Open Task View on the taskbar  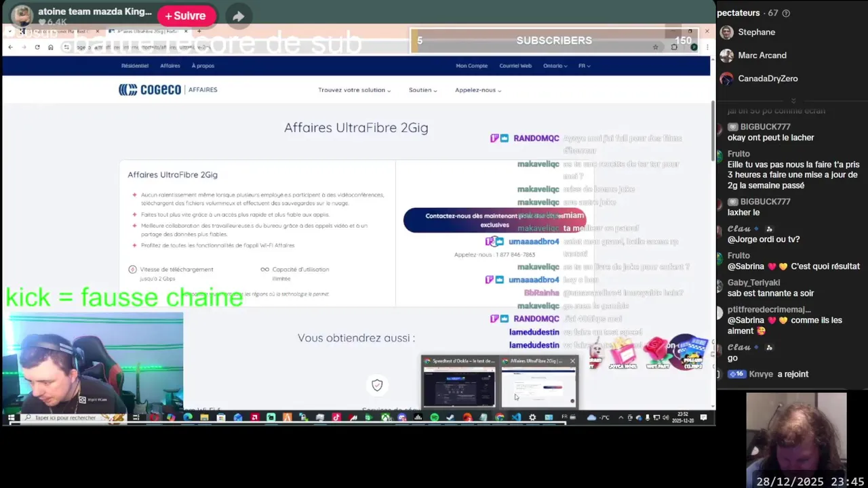point(137,418)
